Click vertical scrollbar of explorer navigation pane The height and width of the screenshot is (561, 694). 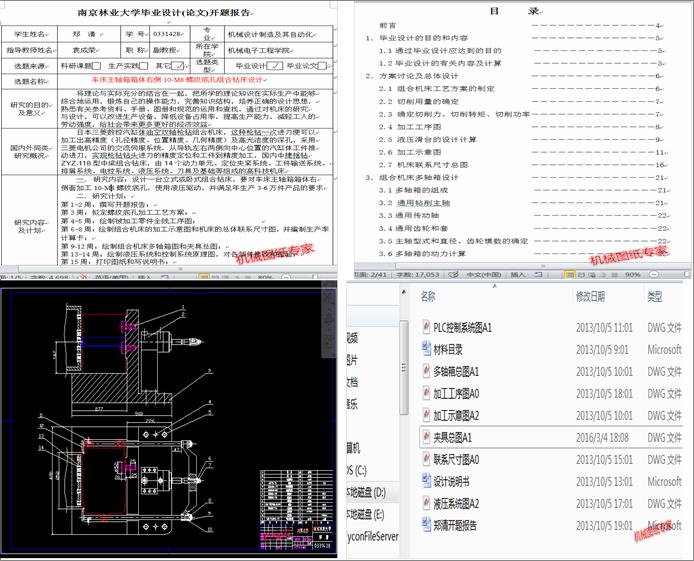404,367
